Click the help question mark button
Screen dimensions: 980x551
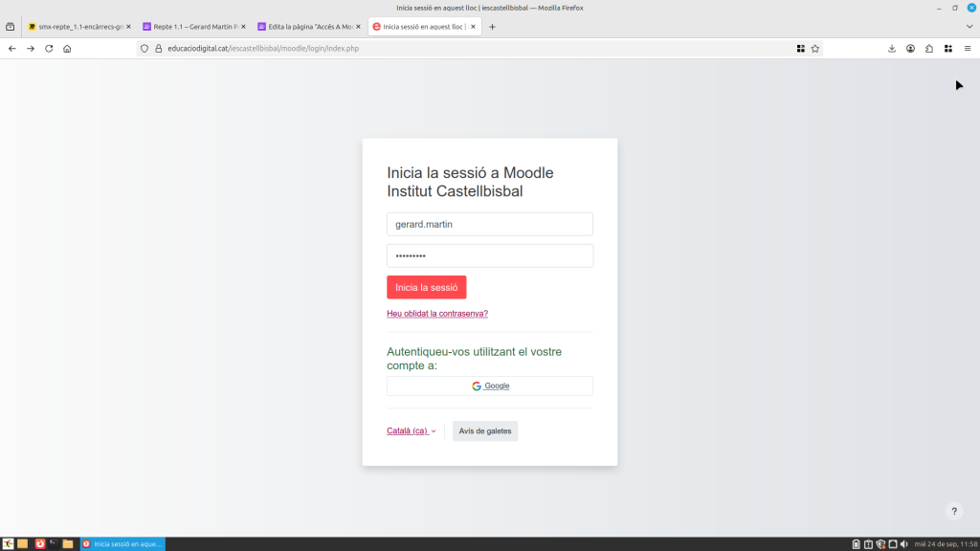coord(954,512)
